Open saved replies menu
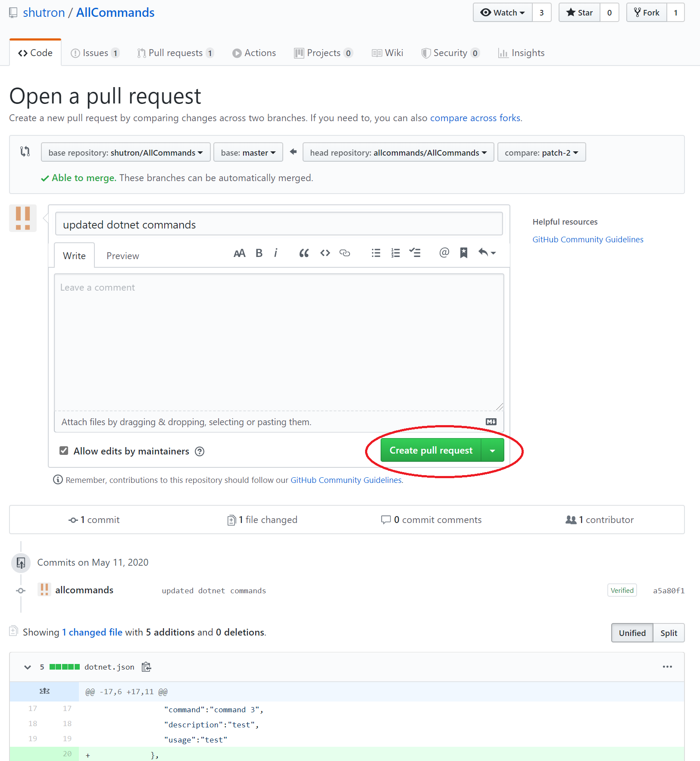The height and width of the screenshot is (761, 700). 487,253
